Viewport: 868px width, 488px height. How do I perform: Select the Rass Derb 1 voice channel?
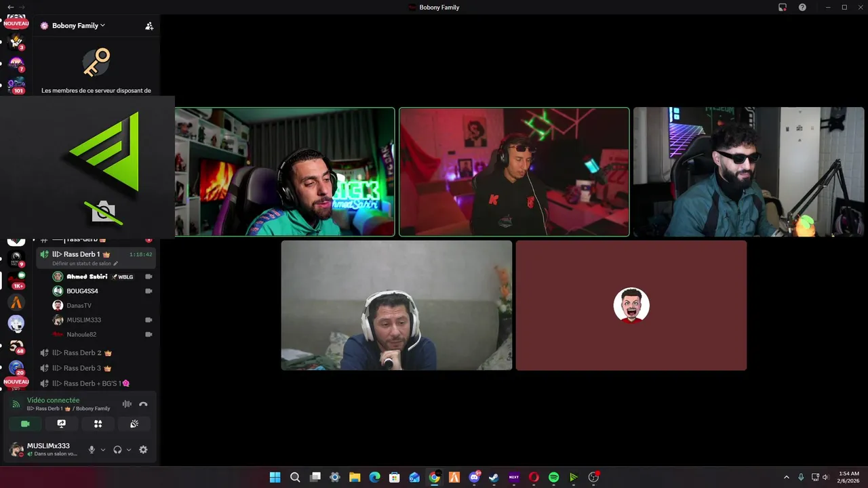96,254
